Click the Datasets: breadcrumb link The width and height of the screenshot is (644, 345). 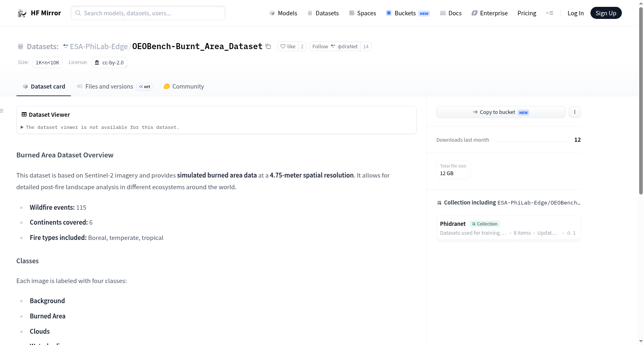pos(42,46)
